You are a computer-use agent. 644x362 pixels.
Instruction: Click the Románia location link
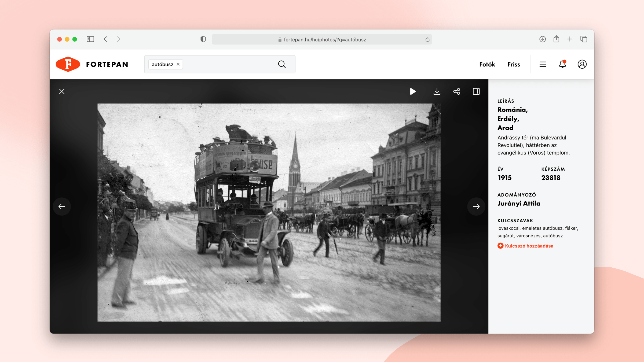click(x=512, y=110)
